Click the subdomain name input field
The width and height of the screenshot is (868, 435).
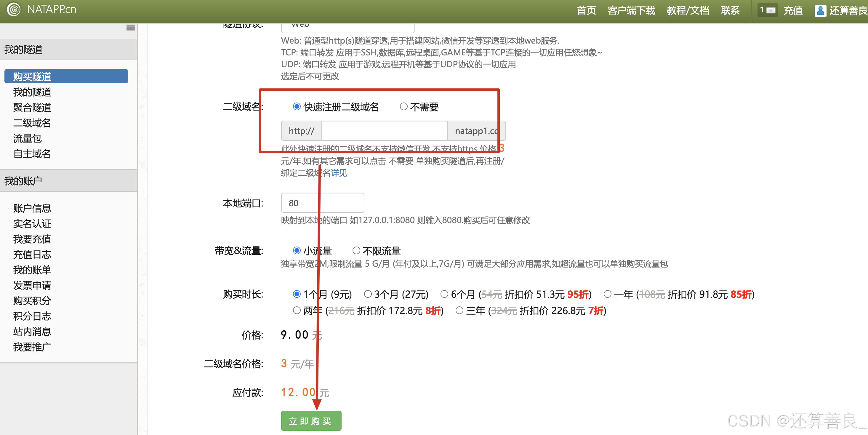[384, 131]
